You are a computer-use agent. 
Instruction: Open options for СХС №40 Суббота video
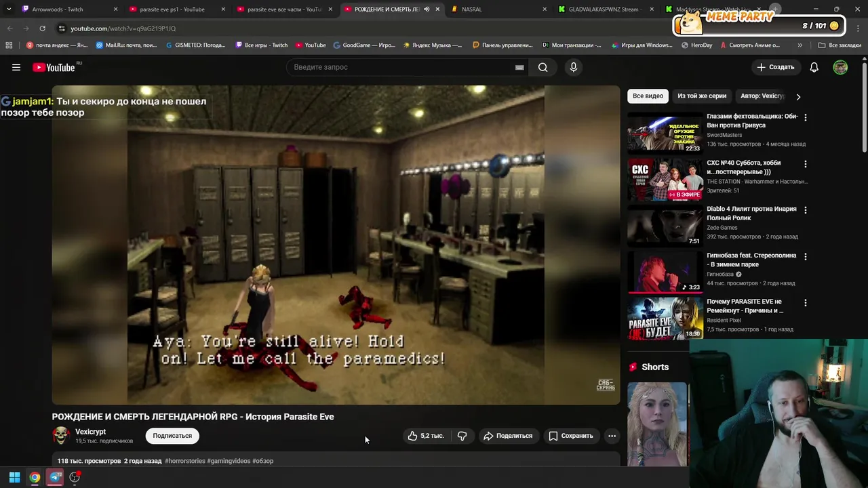[805, 164]
